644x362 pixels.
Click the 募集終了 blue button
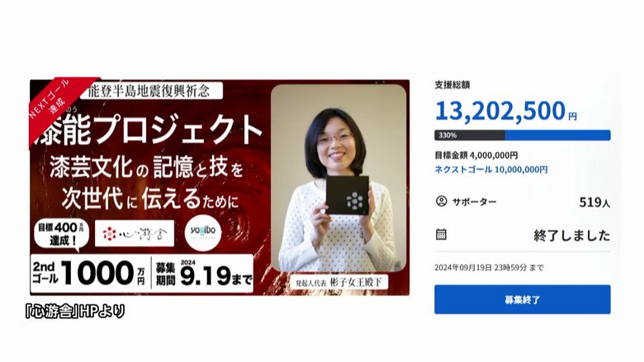[x=523, y=299]
